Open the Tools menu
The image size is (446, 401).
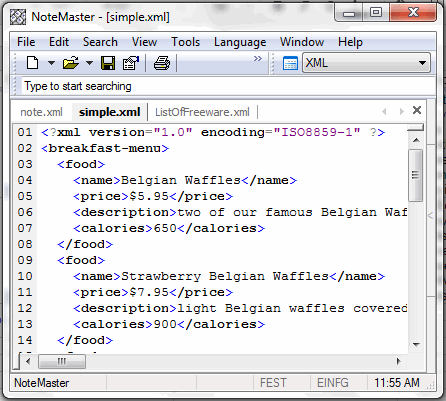(x=186, y=42)
